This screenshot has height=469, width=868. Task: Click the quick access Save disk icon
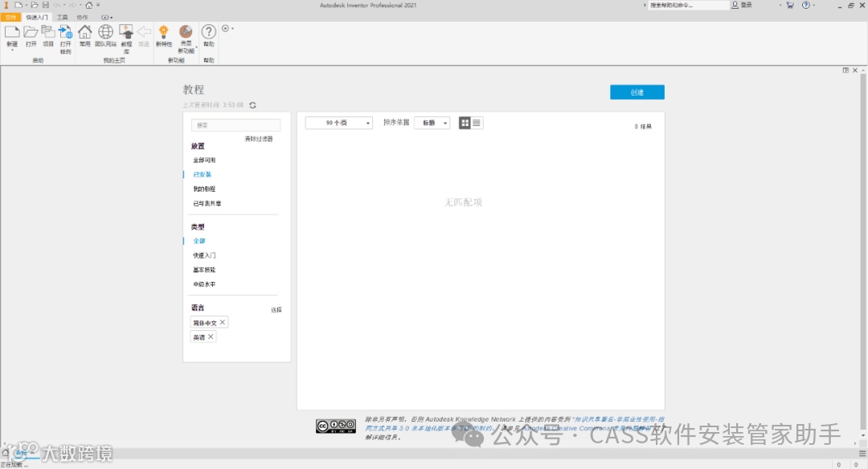(x=46, y=5)
